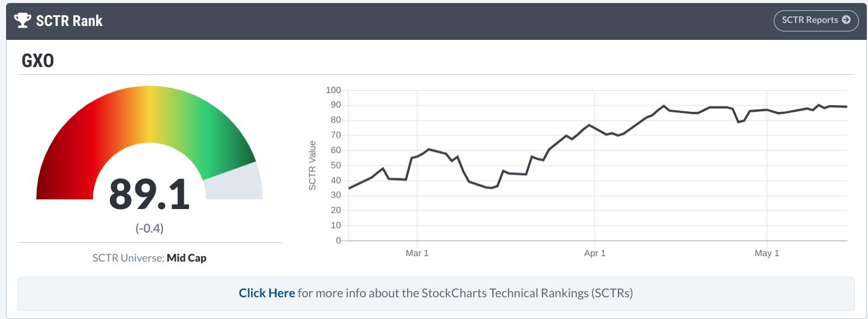The width and height of the screenshot is (868, 319).
Task: Click the May 1 date axis label
Action: [767, 253]
